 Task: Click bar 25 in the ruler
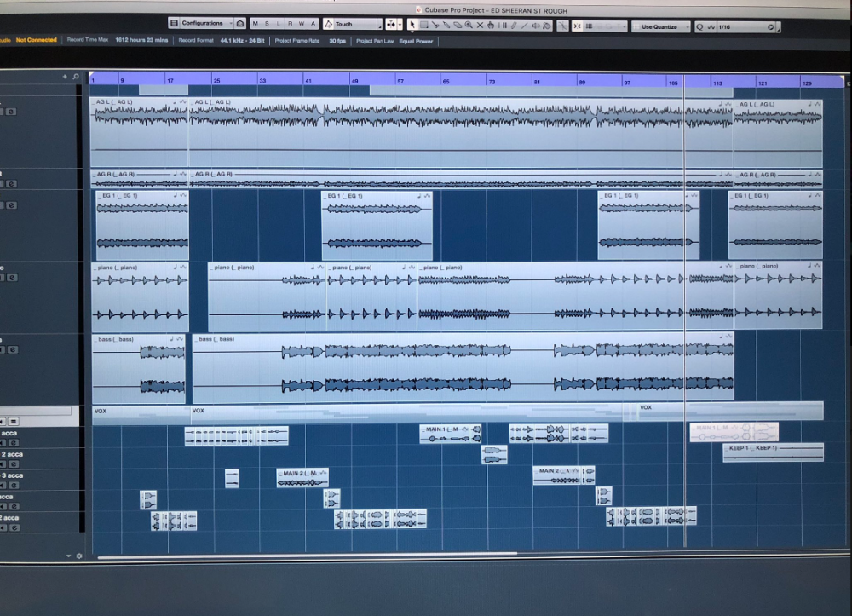pos(216,80)
